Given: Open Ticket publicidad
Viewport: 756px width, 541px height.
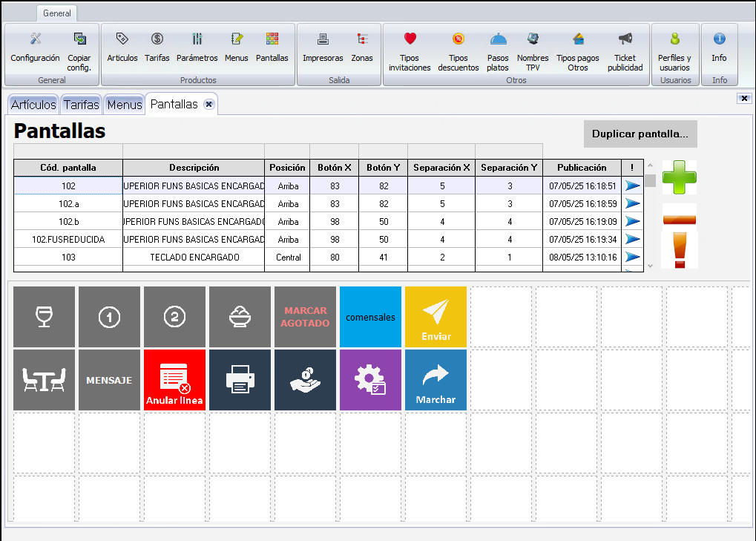Looking at the screenshot, I should coord(625,52).
